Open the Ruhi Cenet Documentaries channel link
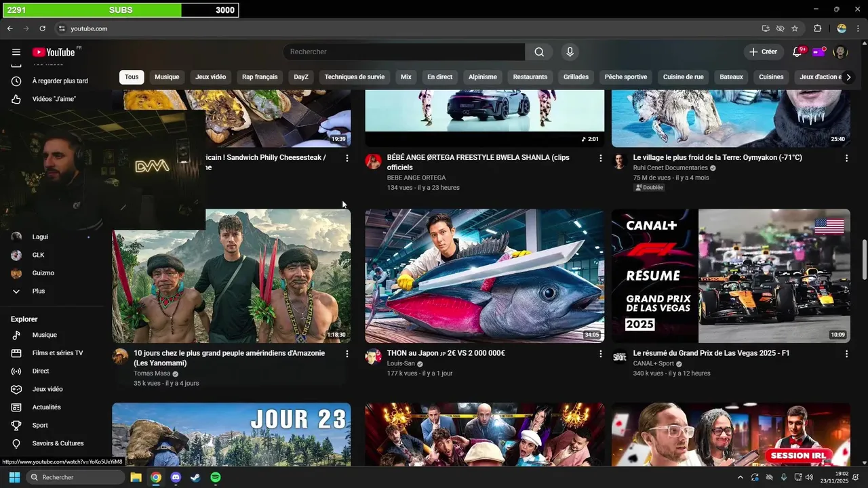Viewport: 868px width, 488px height. 670,167
